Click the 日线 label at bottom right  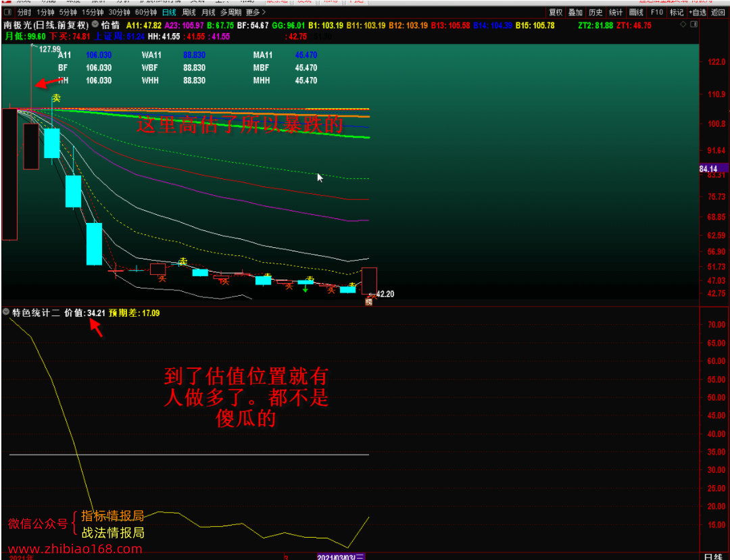(x=713, y=556)
